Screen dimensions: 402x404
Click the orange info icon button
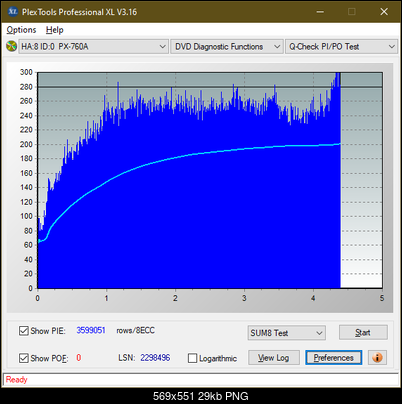(377, 358)
